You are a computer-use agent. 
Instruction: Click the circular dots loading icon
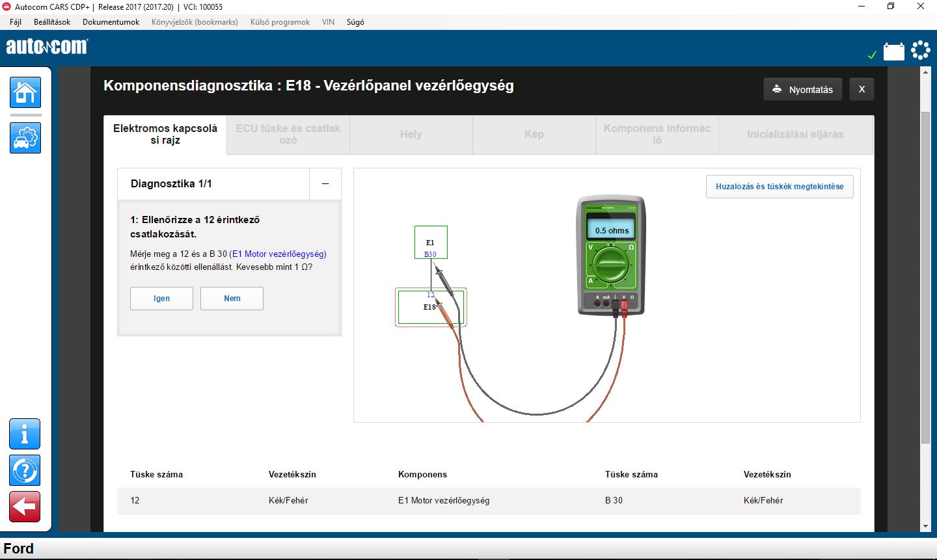[x=920, y=50]
